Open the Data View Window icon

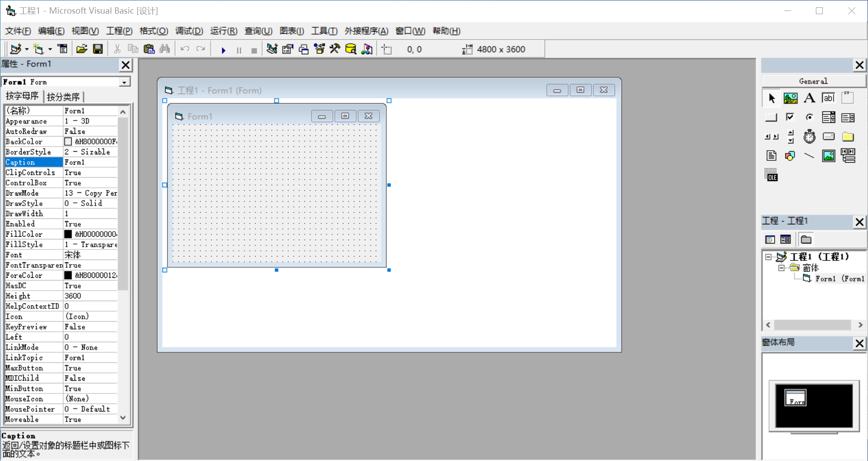tap(351, 49)
